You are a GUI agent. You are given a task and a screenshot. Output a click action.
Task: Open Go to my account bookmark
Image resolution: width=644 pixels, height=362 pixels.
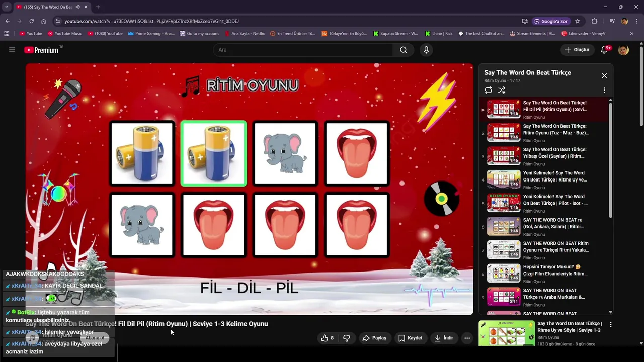[199, 34]
